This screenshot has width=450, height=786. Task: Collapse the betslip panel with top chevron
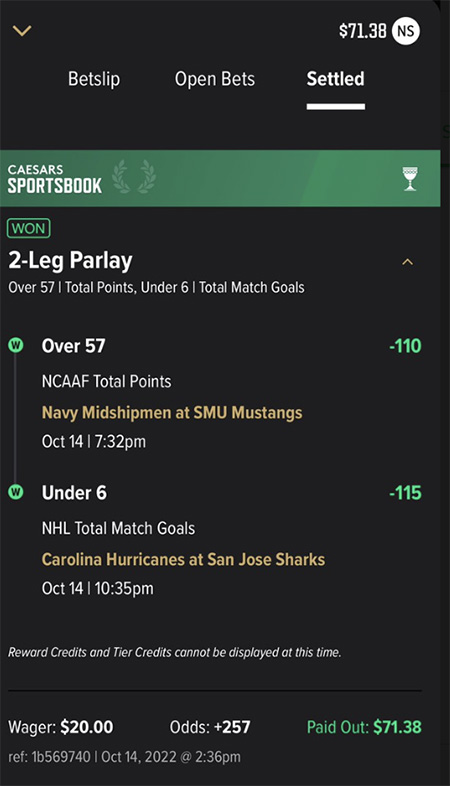pos(22,31)
